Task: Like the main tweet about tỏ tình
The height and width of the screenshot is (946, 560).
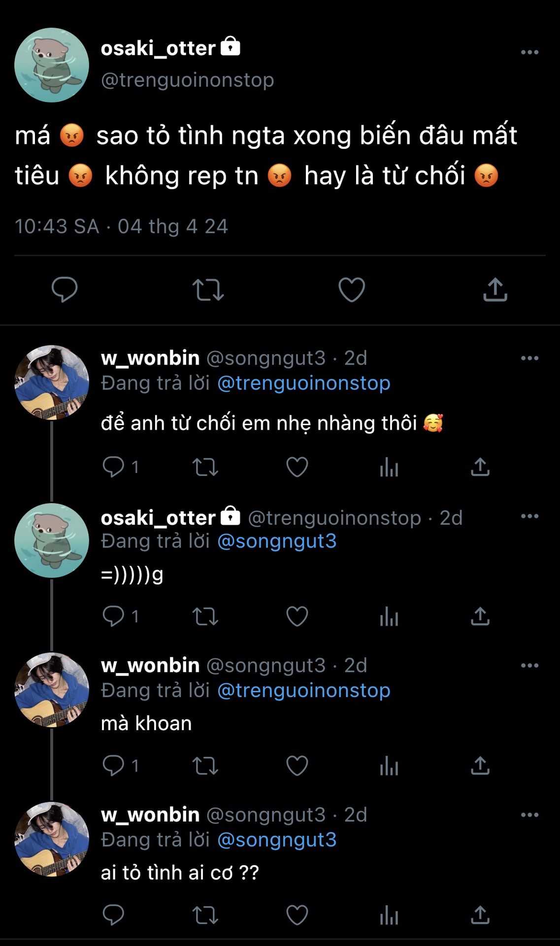Action: pyautogui.click(x=352, y=290)
